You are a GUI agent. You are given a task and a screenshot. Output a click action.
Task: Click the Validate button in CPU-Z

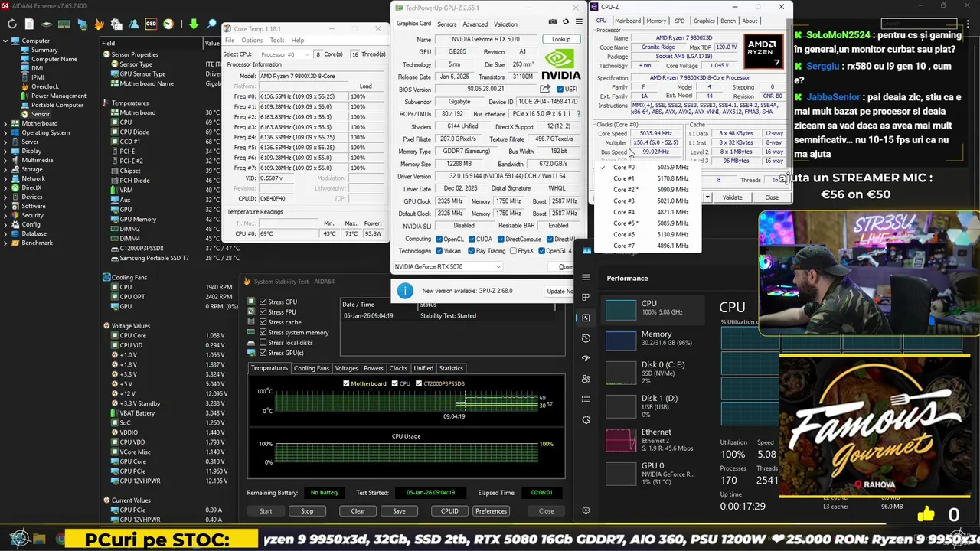(733, 197)
